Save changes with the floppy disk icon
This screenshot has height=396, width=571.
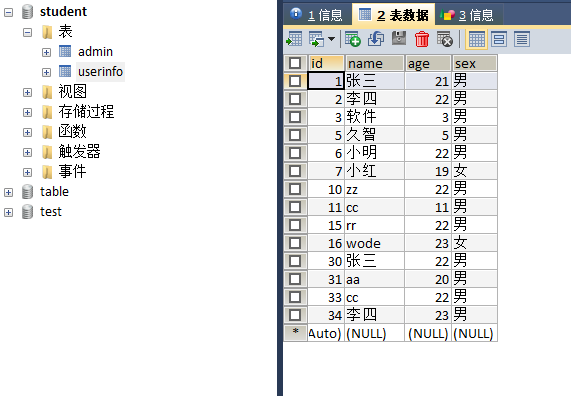coord(399,39)
